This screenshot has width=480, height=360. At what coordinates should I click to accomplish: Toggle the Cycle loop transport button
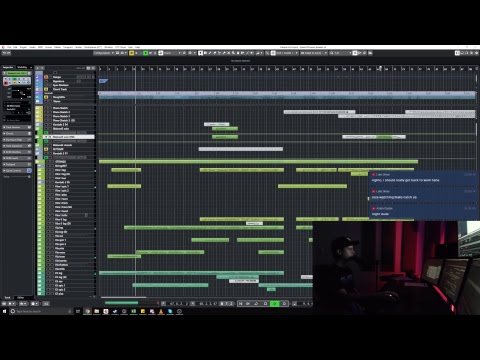(256, 304)
